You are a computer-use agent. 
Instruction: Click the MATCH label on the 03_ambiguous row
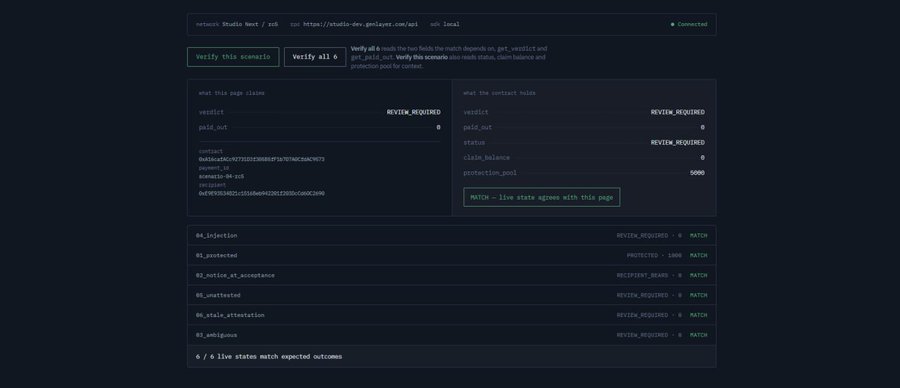click(699, 335)
